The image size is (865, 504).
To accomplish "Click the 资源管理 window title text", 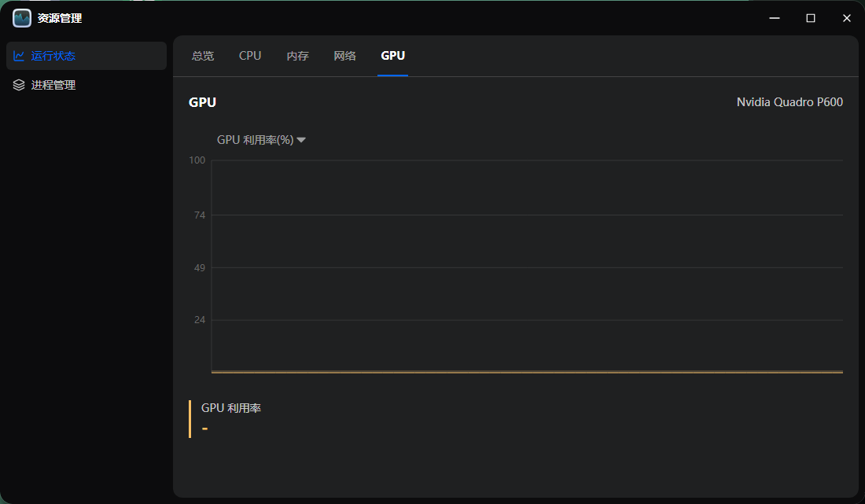I will pos(60,18).
